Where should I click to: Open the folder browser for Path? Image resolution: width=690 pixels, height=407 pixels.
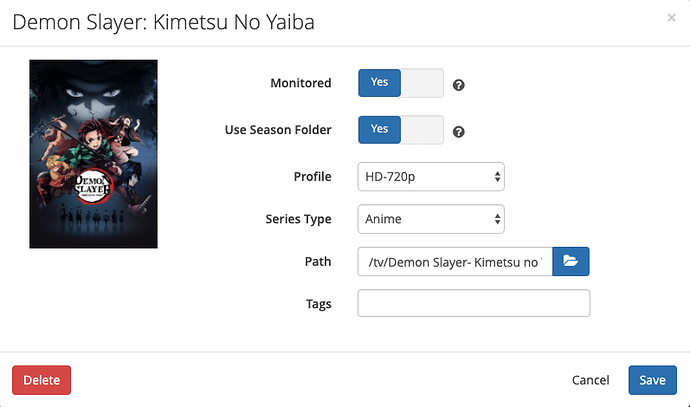(x=570, y=261)
